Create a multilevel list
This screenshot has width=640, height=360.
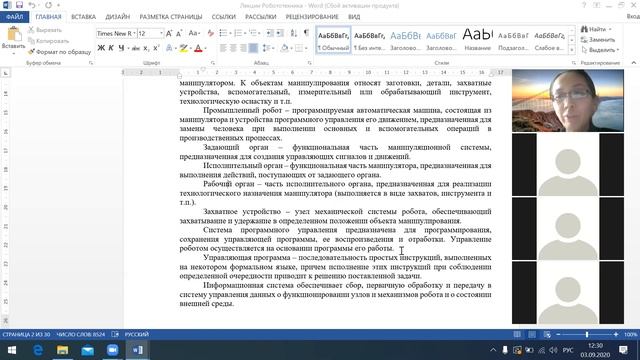tap(253, 33)
